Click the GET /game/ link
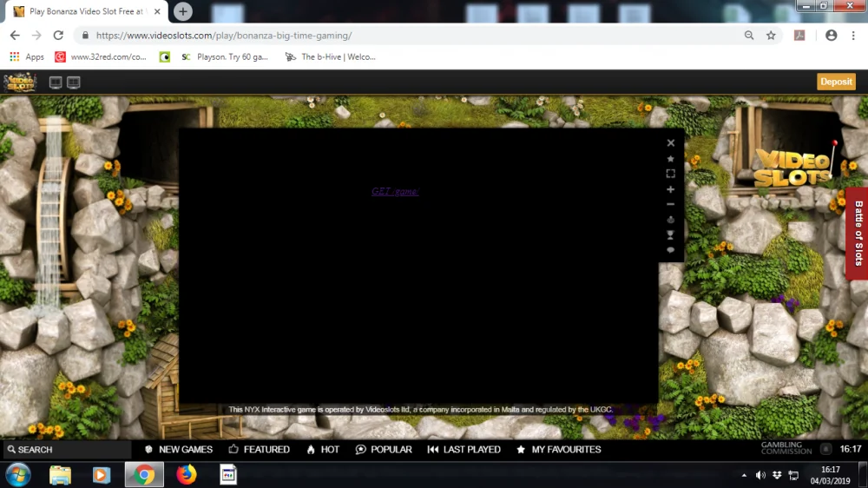Viewport: 868px width, 488px height. pos(395,192)
